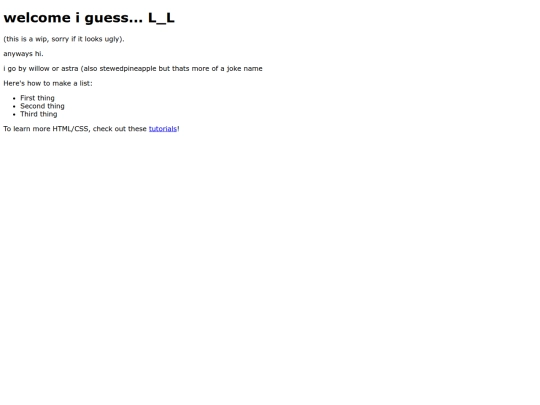The width and height of the screenshot is (540, 405).
Task: Click the bullet before 'Third thing'
Action: 14,114
